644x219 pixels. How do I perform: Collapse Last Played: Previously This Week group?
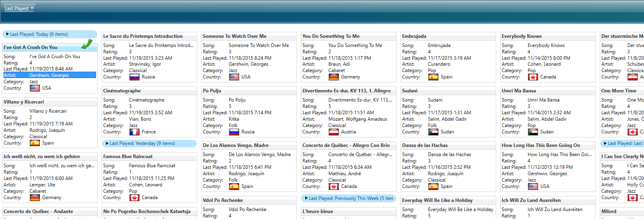(306, 198)
